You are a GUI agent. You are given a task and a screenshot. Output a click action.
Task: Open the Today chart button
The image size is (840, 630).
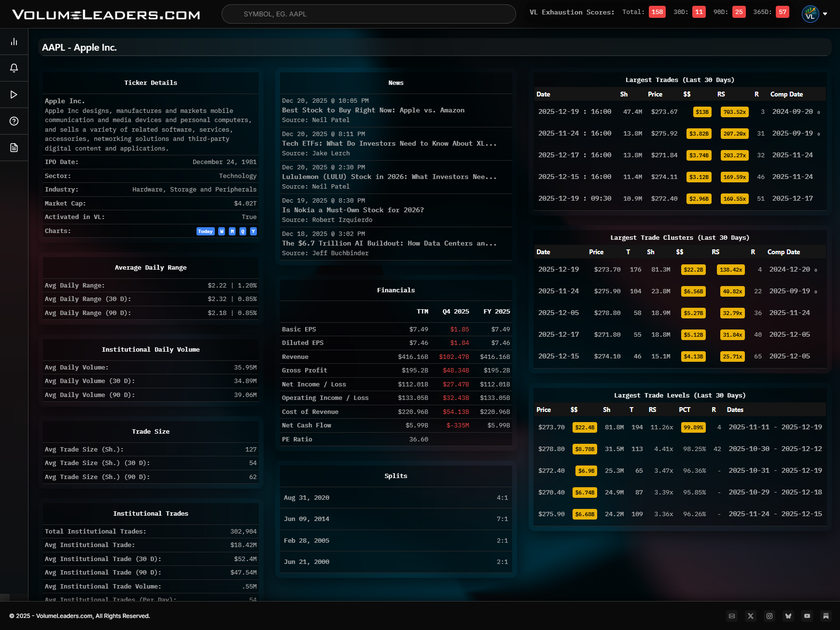pyautogui.click(x=205, y=232)
